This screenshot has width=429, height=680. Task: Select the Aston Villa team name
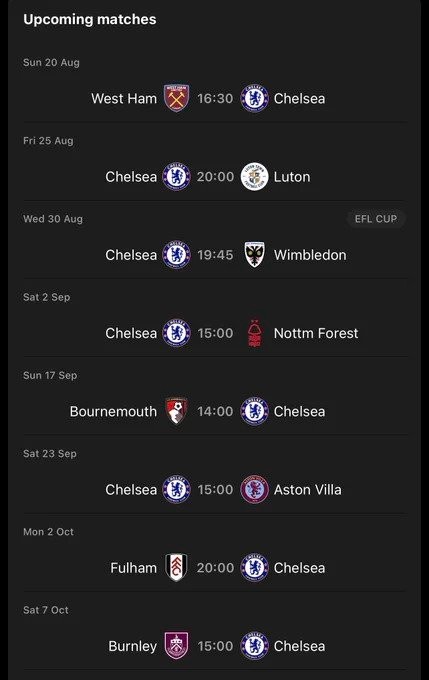pos(308,490)
